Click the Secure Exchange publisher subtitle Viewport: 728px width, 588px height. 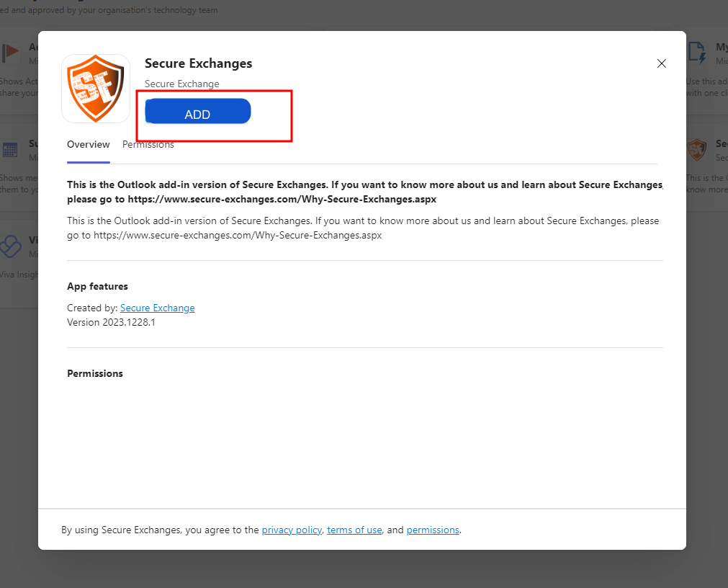(182, 84)
